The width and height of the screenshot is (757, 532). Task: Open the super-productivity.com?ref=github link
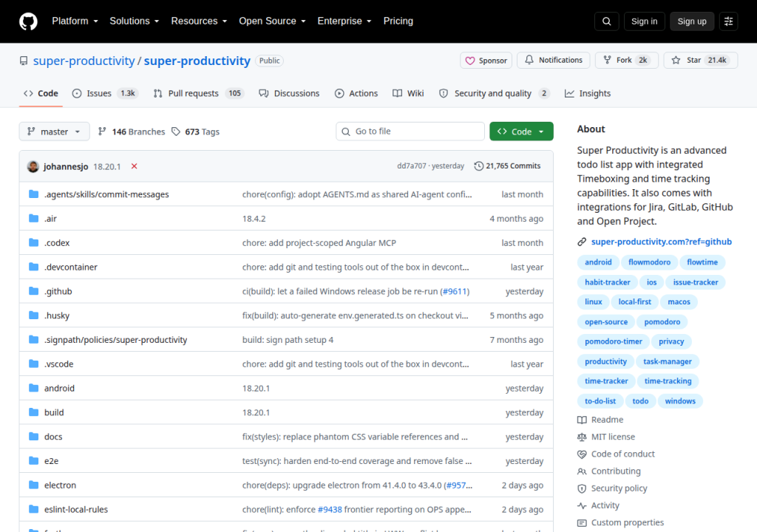[662, 242]
